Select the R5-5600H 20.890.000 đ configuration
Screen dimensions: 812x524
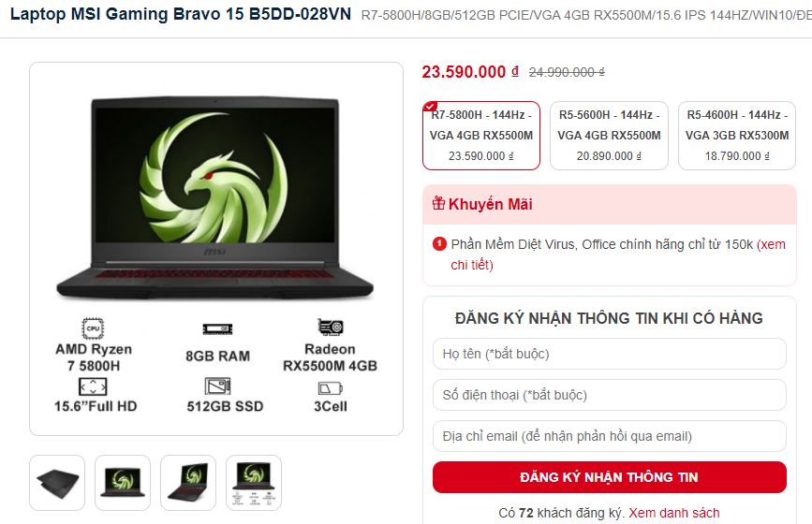click(609, 136)
